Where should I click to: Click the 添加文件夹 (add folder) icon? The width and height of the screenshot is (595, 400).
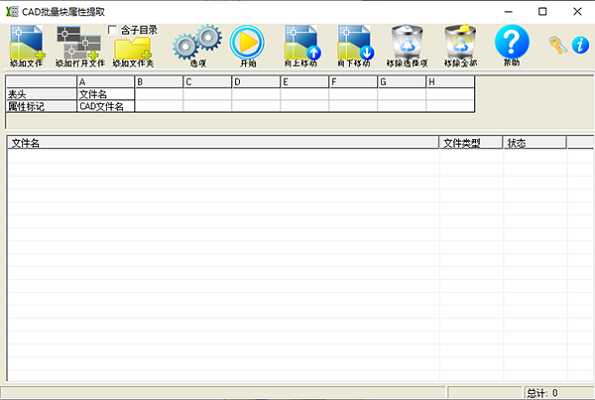point(133,52)
